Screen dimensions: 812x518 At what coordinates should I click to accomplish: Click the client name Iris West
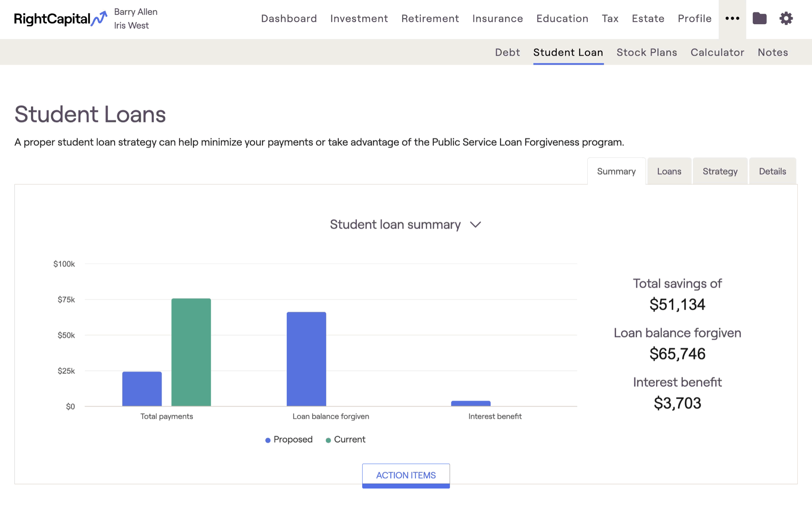point(131,25)
